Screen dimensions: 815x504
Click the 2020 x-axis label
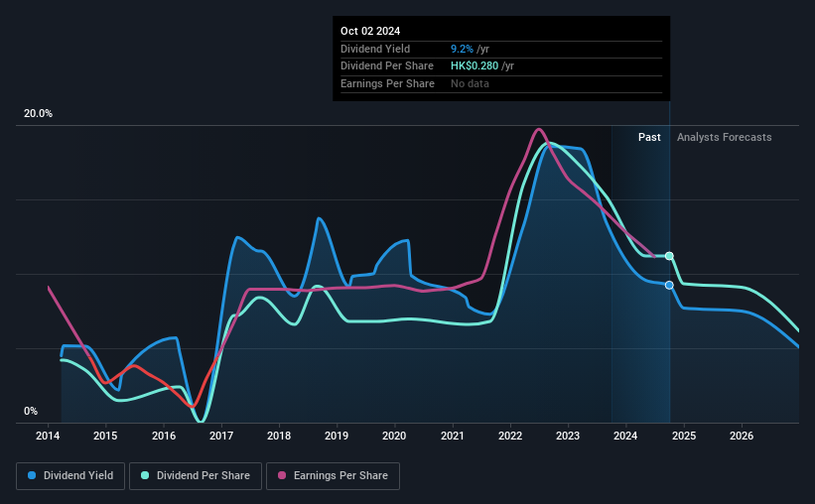[394, 436]
